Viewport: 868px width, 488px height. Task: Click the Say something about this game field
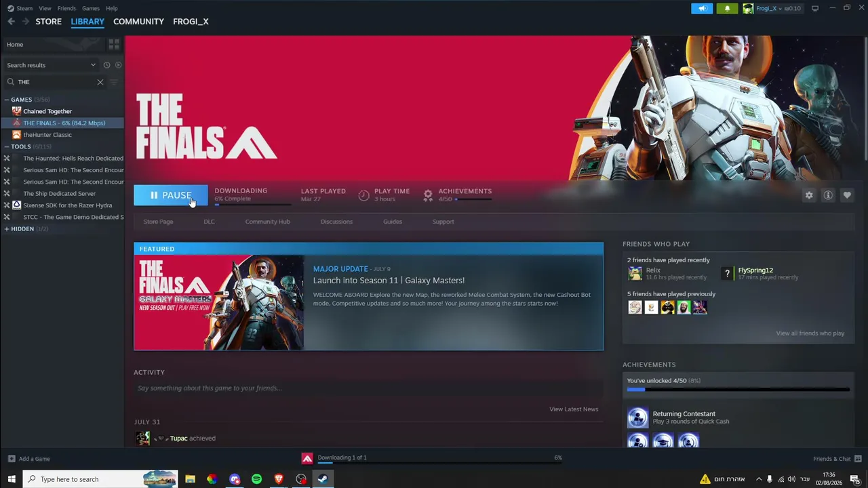click(368, 388)
